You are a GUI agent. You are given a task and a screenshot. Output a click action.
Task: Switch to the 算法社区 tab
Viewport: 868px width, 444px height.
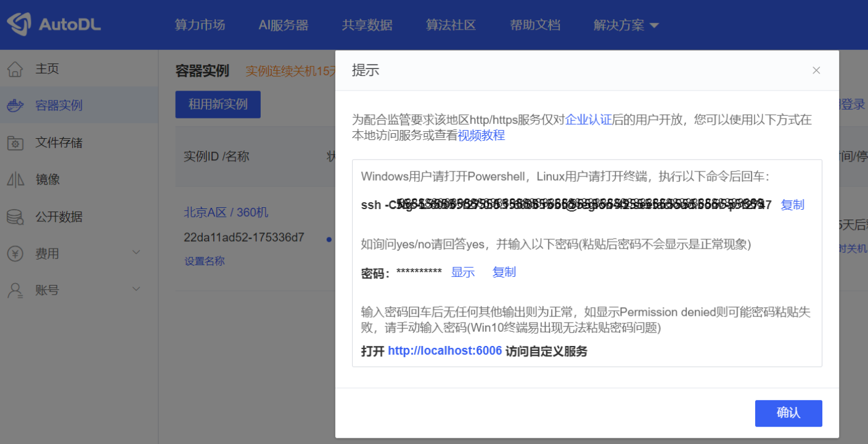451,25
